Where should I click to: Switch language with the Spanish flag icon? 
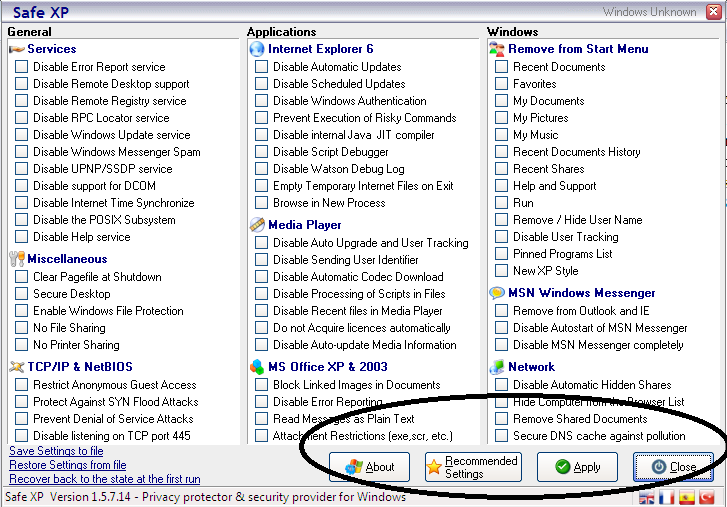pyautogui.click(x=687, y=498)
